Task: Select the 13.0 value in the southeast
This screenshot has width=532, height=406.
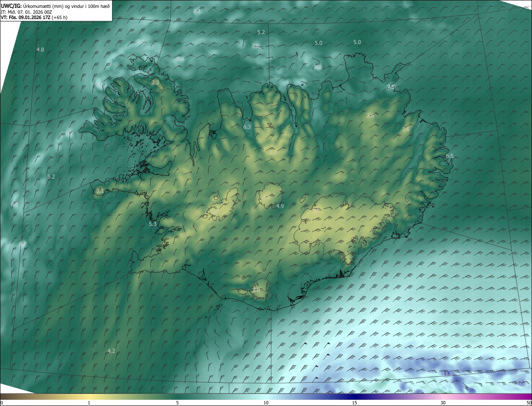Action: coord(447,374)
